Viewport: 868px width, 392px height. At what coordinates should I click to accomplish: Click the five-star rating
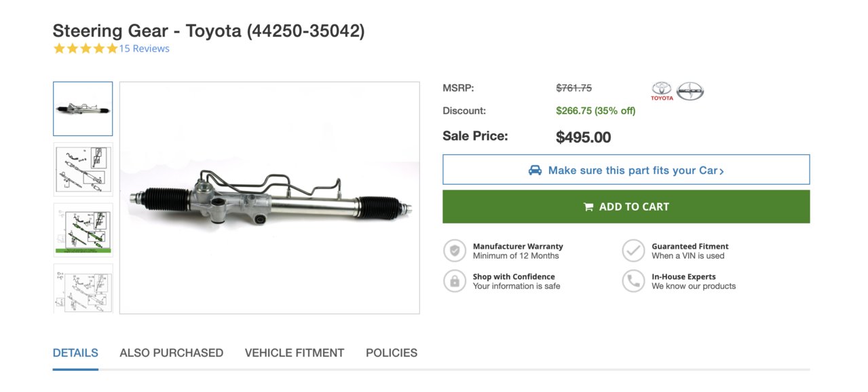(86, 48)
